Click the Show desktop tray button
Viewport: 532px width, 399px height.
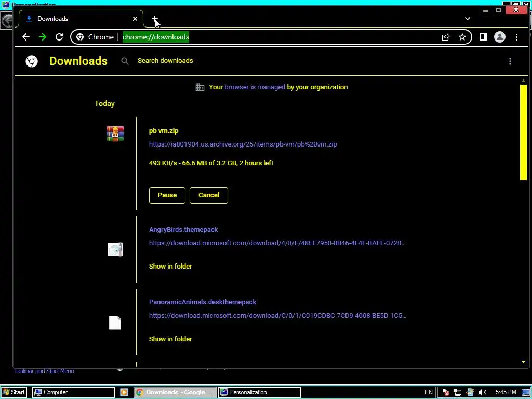[526, 393]
